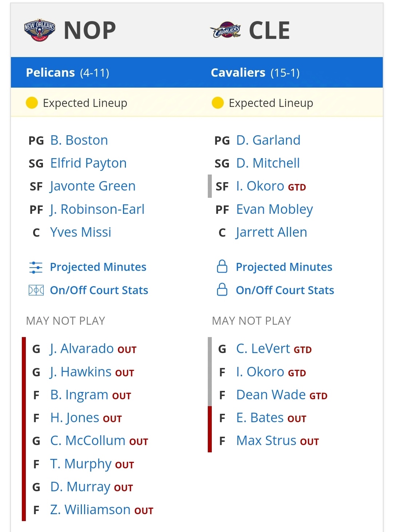
Task: Open Z. Williamson player page
Action: pos(90,510)
